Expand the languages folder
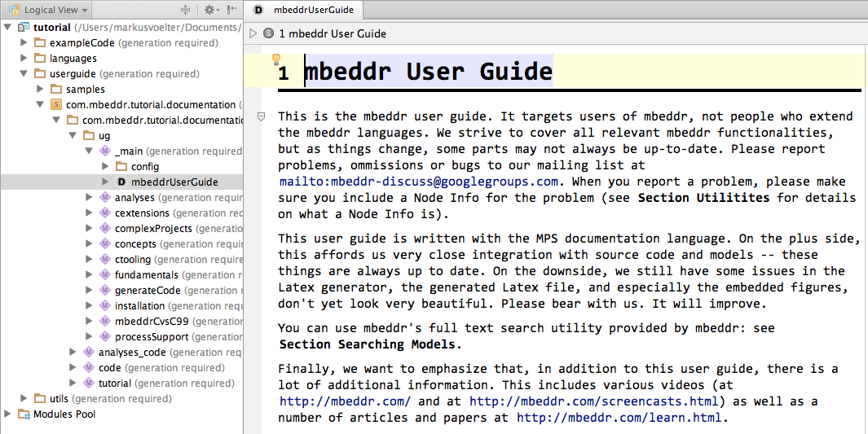Viewport: 868px width, 434px height. [x=24, y=58]
